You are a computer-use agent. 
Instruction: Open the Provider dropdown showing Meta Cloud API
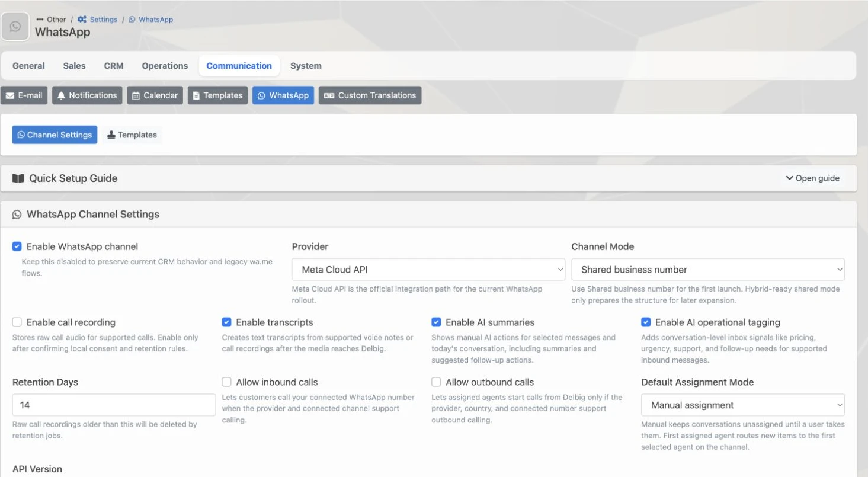[x=428, y=270]
